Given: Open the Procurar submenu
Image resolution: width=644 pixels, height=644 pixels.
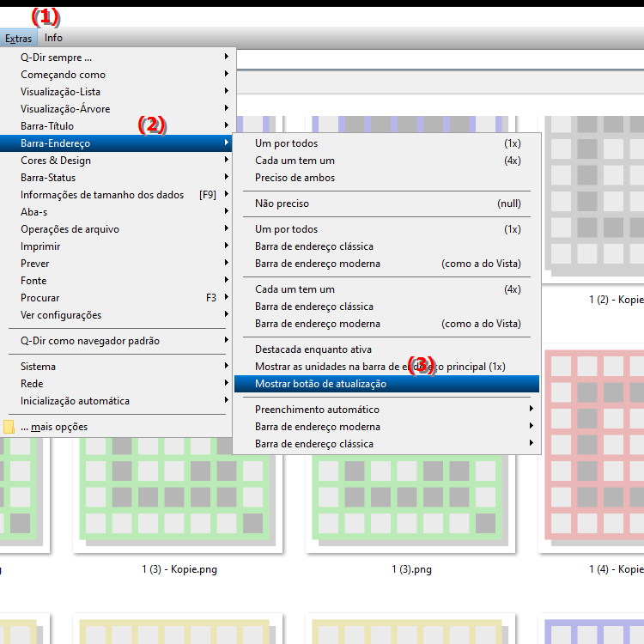Looking at the screenshot, I should [x=117, y=298].
